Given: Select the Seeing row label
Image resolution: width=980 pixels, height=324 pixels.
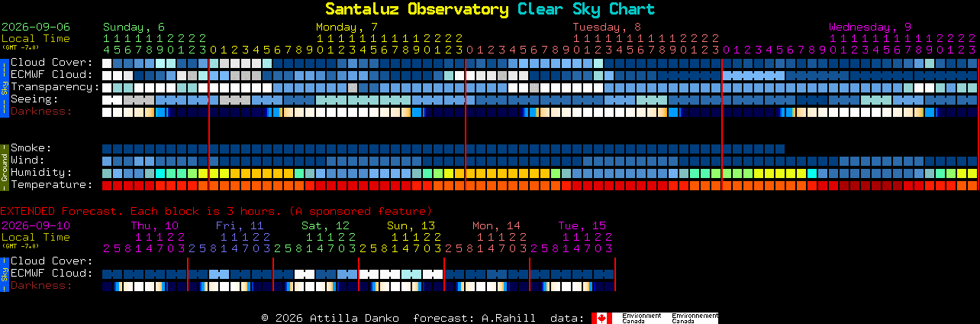Looking at the screenshot, I should (34, 99).
